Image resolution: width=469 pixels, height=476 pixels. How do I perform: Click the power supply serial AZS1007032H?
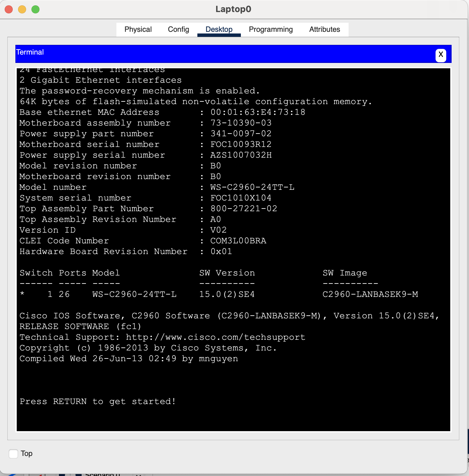coord(241,155)
